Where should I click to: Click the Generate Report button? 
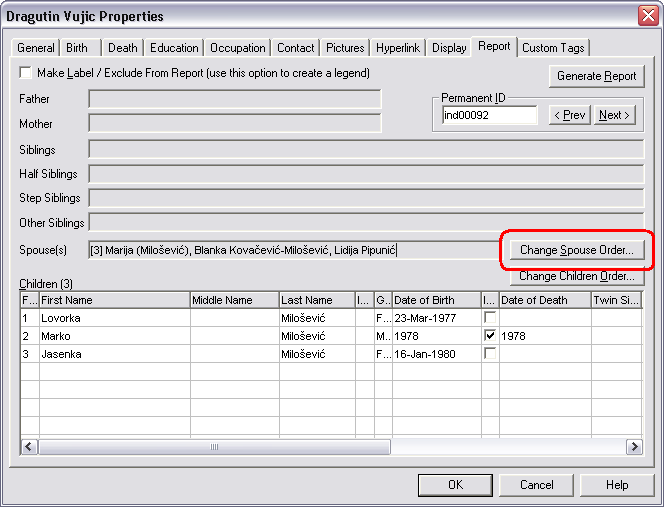tap(596, 77)
